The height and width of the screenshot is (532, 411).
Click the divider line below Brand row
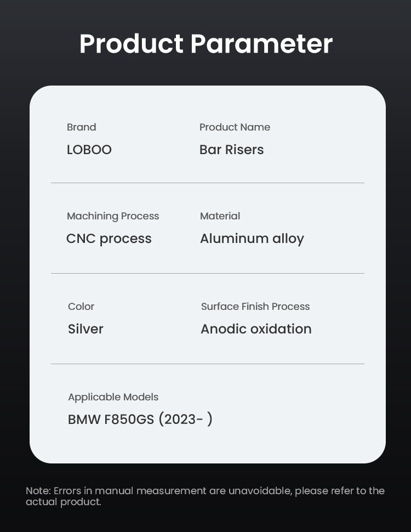[207, 183]
